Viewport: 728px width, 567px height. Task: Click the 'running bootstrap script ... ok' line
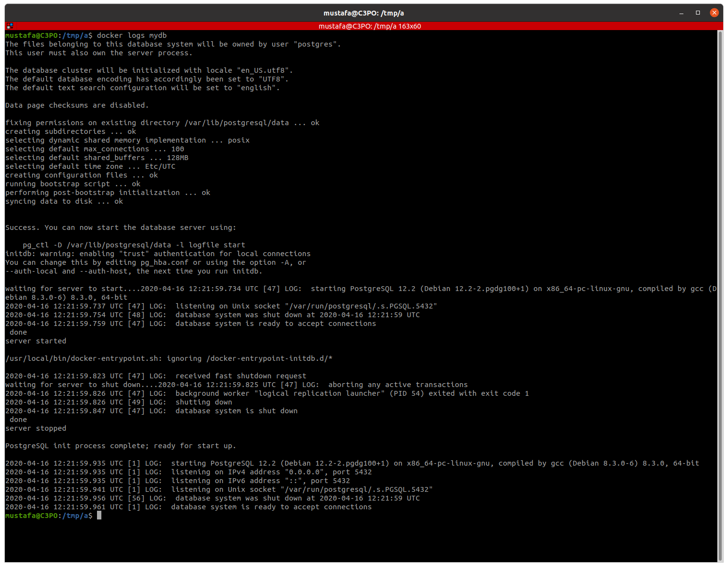pyautogui.click(x=73, y=184)
